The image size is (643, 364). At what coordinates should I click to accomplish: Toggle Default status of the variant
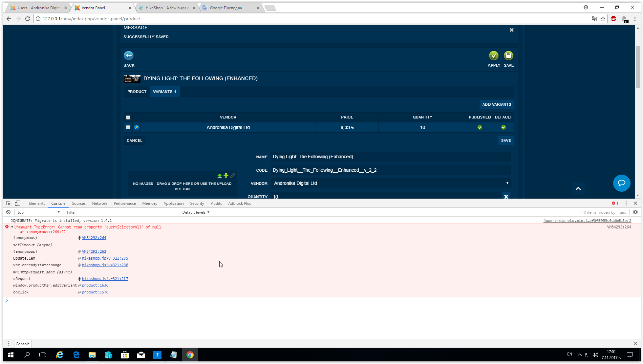pyautogui.click(x=503, y=127)
